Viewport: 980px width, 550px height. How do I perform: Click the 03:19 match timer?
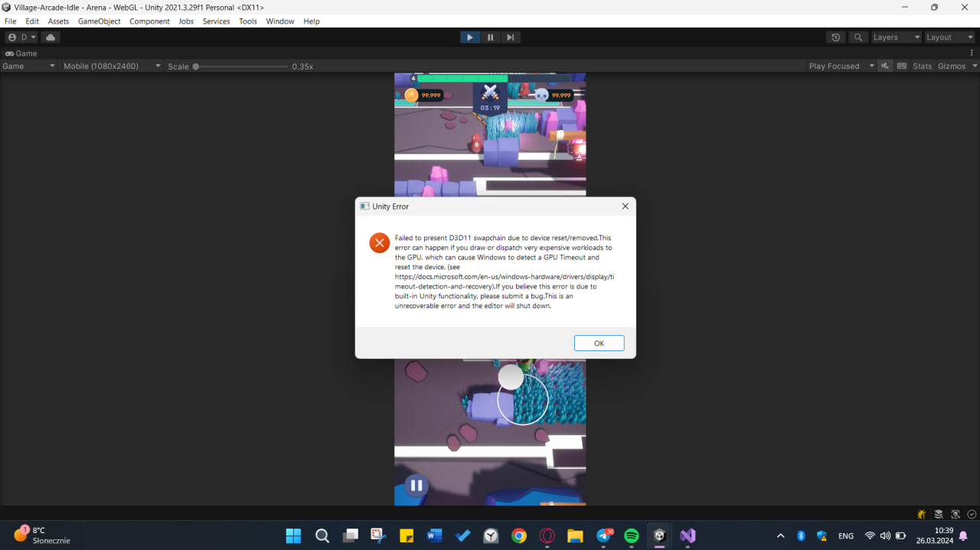click(x=490, y=108)
